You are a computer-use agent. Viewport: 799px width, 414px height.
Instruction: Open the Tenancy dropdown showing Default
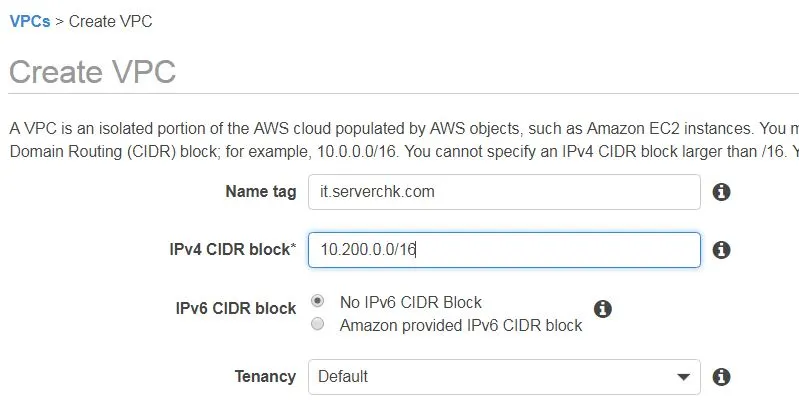pos(504,377)
